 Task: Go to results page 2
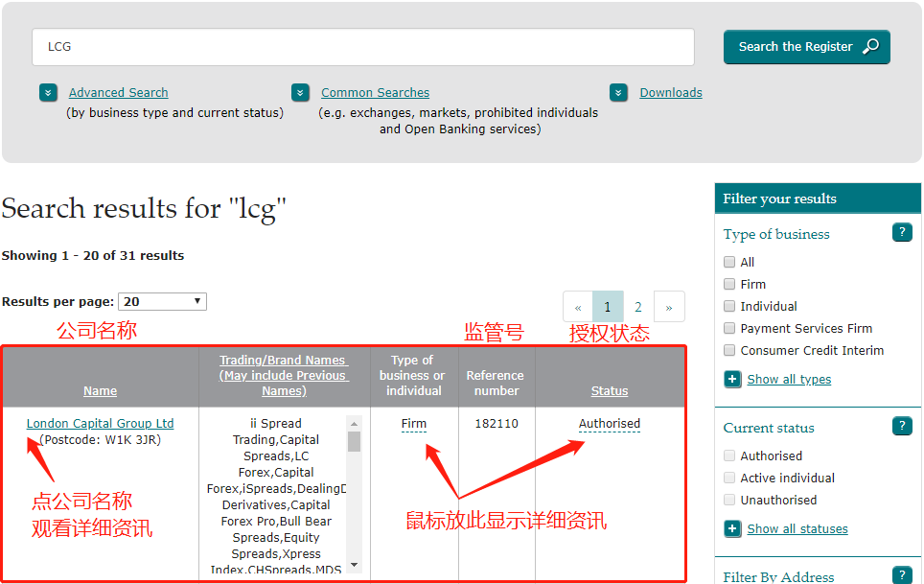click(638, 307)
